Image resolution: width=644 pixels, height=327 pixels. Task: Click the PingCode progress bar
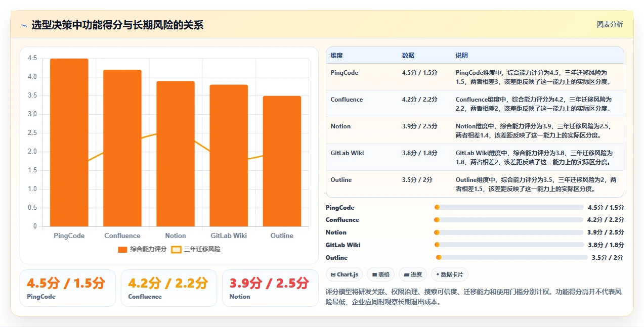[509, 207]
